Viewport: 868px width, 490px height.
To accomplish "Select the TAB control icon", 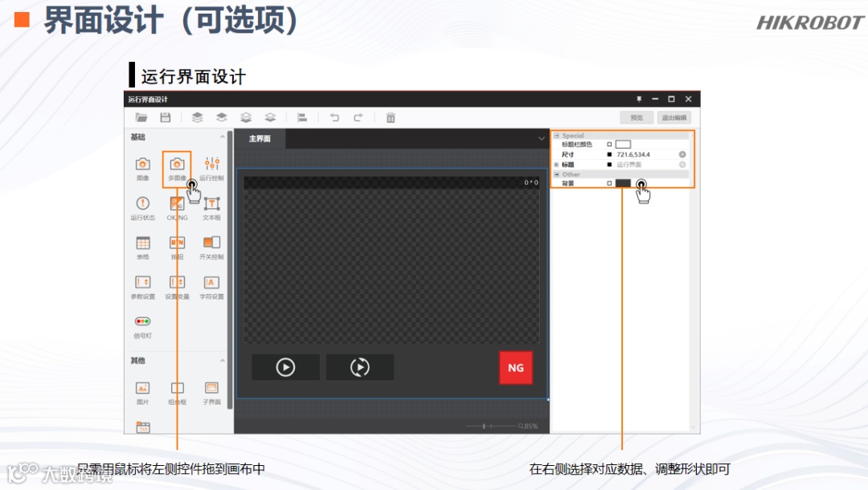I will coord(143,427).
